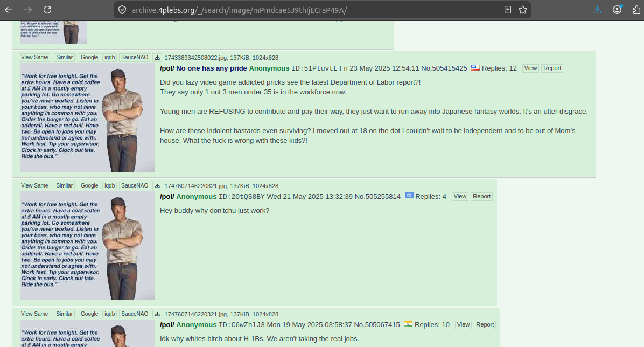Click iqdb for post No.505067415

110,314
